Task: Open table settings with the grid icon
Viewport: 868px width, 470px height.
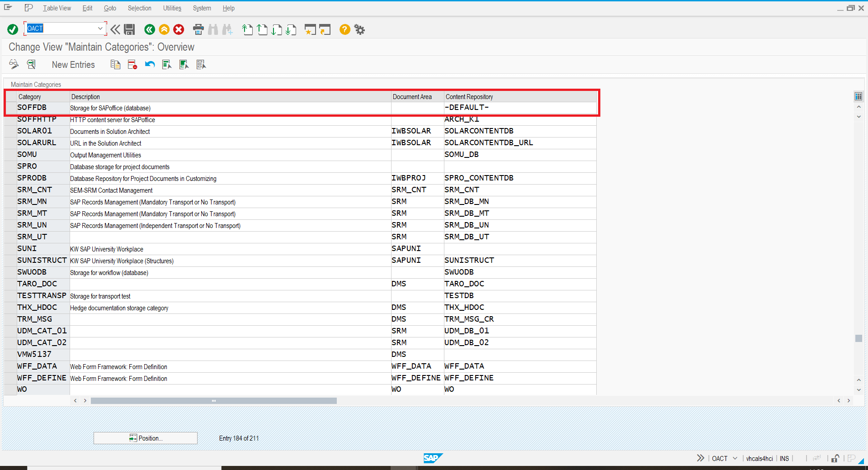Action: point(858,96)
